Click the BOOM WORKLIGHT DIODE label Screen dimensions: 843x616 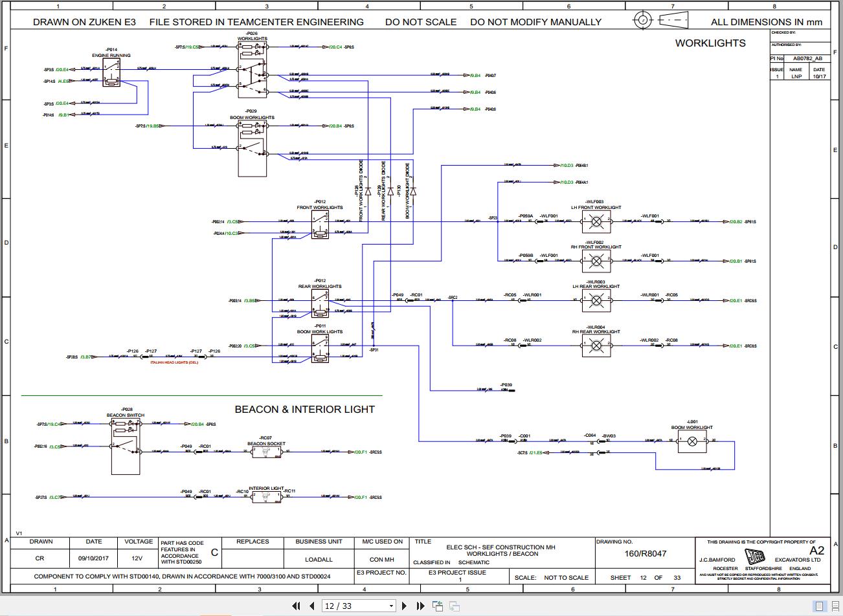(407, 190)
